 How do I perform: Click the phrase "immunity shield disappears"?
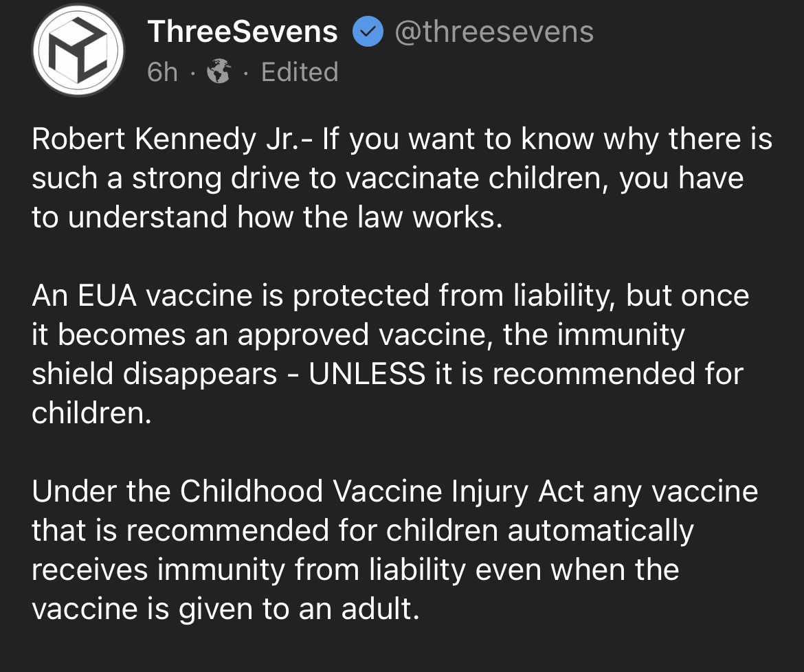tap(359, 354)
